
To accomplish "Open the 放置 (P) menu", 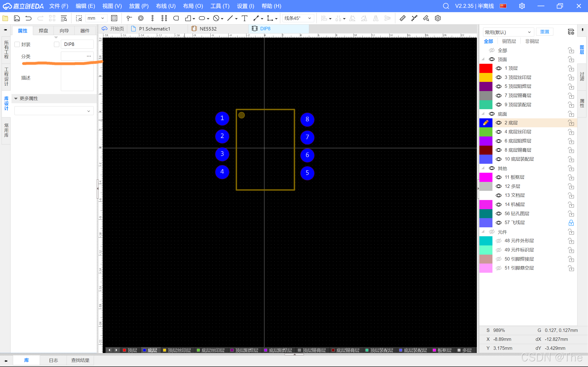I will pyautogui.click(x=139, y=6).
